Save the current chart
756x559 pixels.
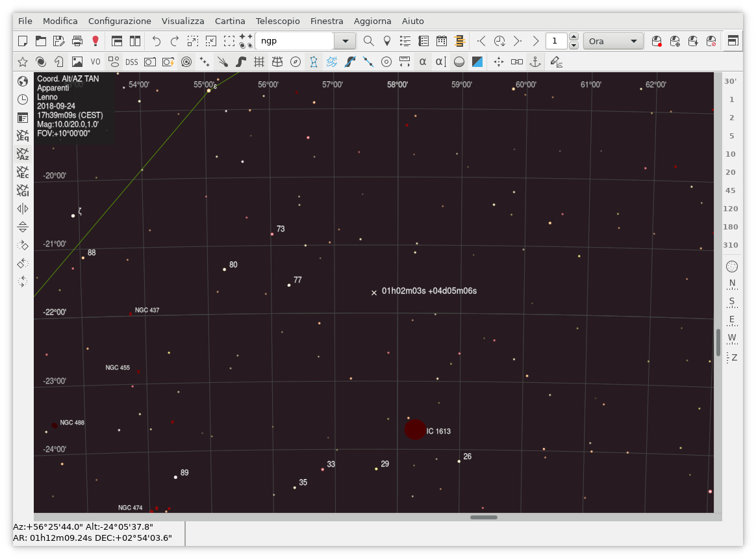point(59,41)
